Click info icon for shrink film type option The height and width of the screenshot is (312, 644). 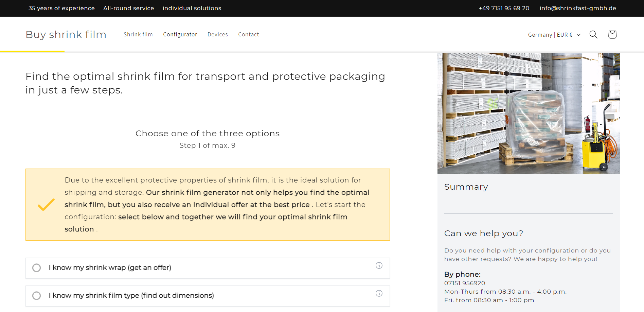379,293
